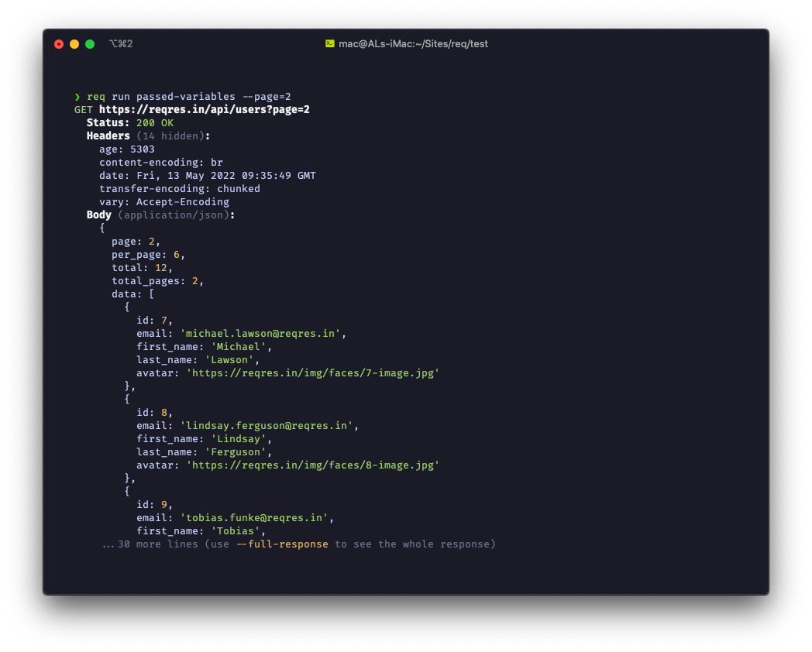Screen dimensions: 812x652
Task: Click the green prompt chevron
Action: (77, 97)
